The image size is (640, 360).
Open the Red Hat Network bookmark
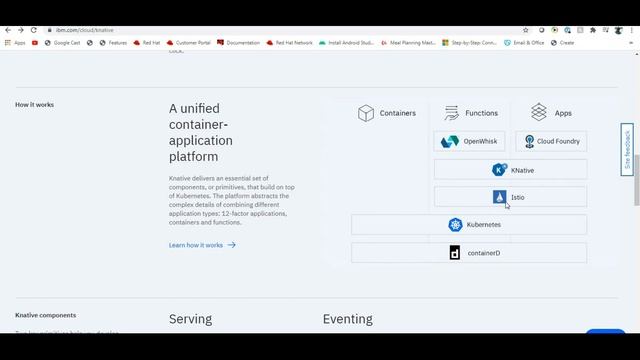[x=289, y=43]
